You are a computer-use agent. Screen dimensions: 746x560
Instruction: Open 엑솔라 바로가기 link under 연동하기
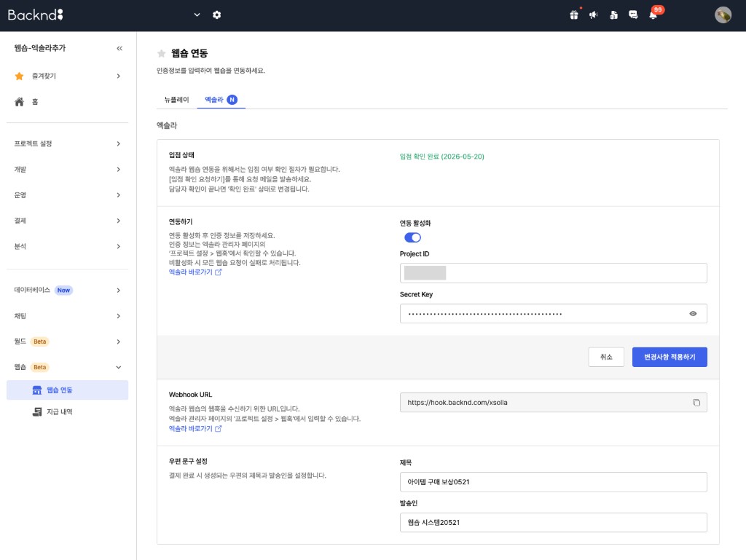(x=195, y=272)
